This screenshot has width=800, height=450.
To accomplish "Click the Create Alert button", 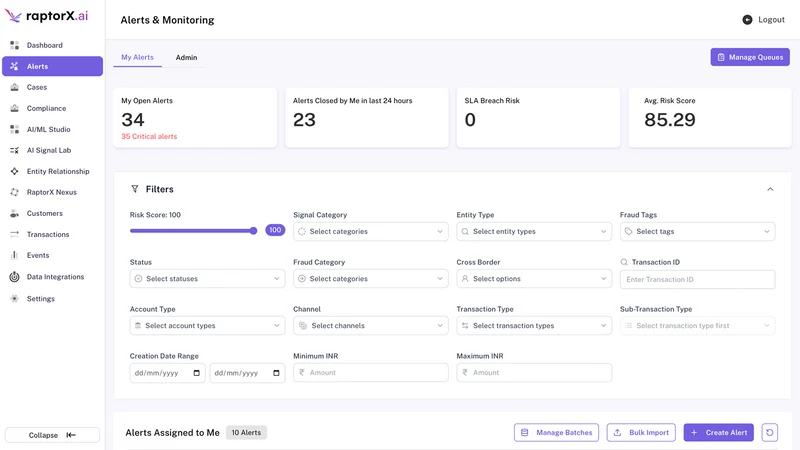I will (x=718, y=433).
